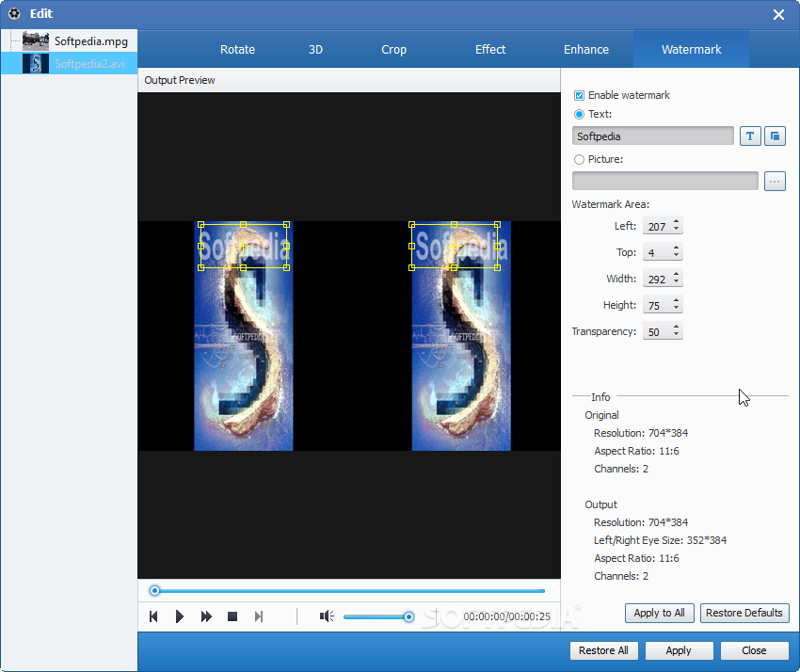The width and height of the screenshot is (800, 672).
Task: Open the Enhance tab
Action: click(x=586, y=50)
